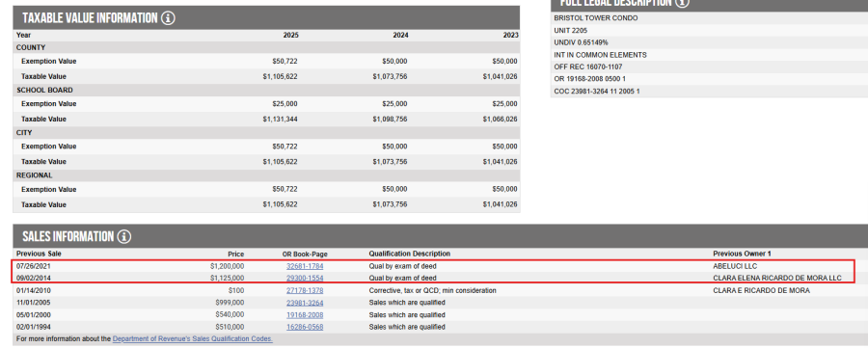Click the Price column header
The height and width of the screenshot is (348, 868).
(x=236, y=254)
